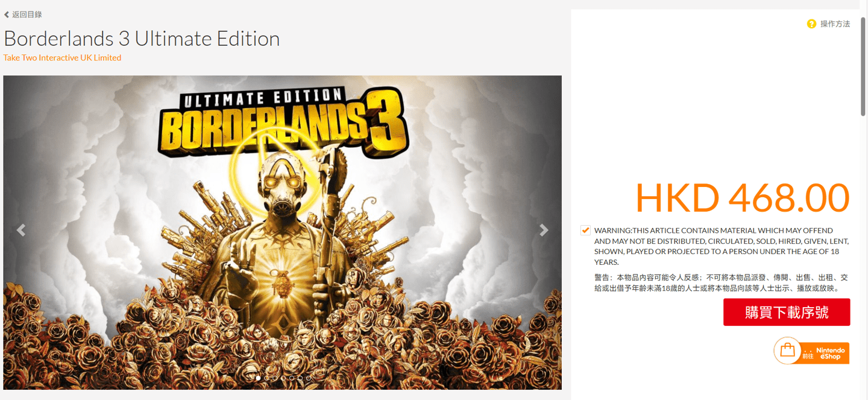
Task: Select the first carousel indicator dot
Action: [x=258, y=378]
